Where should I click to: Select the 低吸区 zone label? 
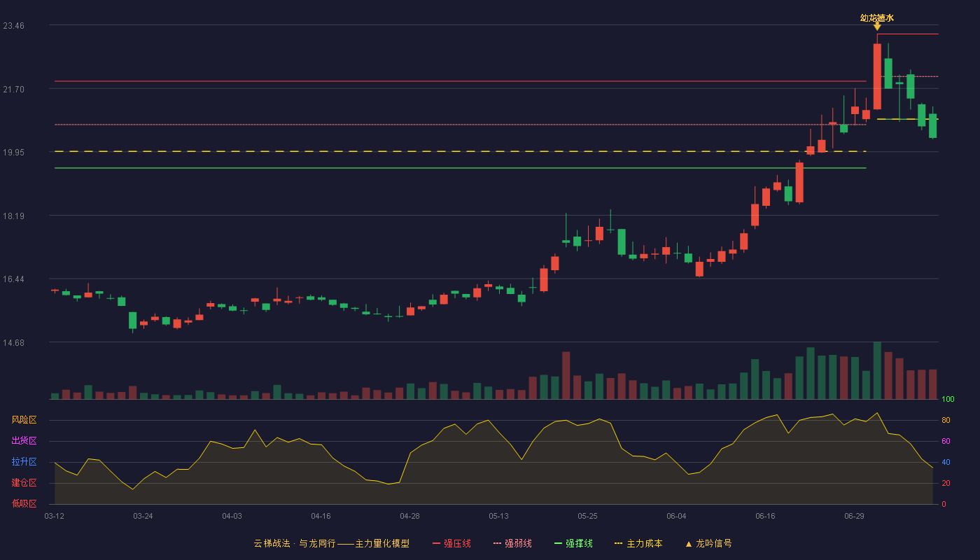point(24,503)
